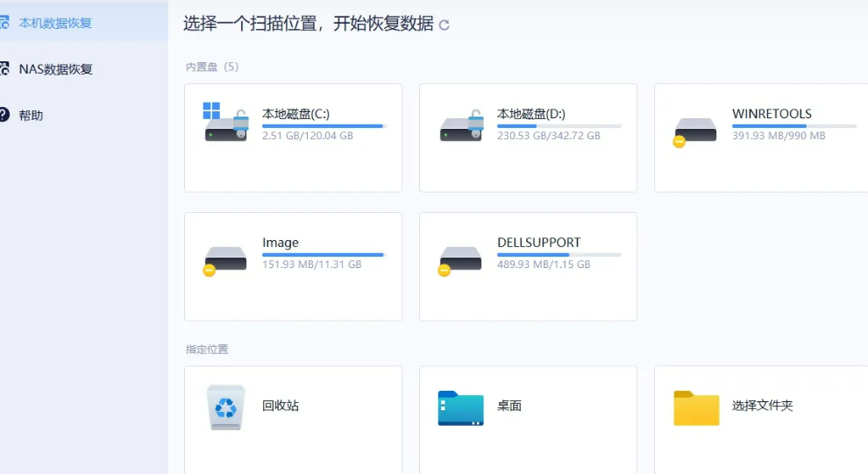Screen dimensions: 868x474
Task: Select the WINRETOOLS label
Action: (x=772, y=114)
